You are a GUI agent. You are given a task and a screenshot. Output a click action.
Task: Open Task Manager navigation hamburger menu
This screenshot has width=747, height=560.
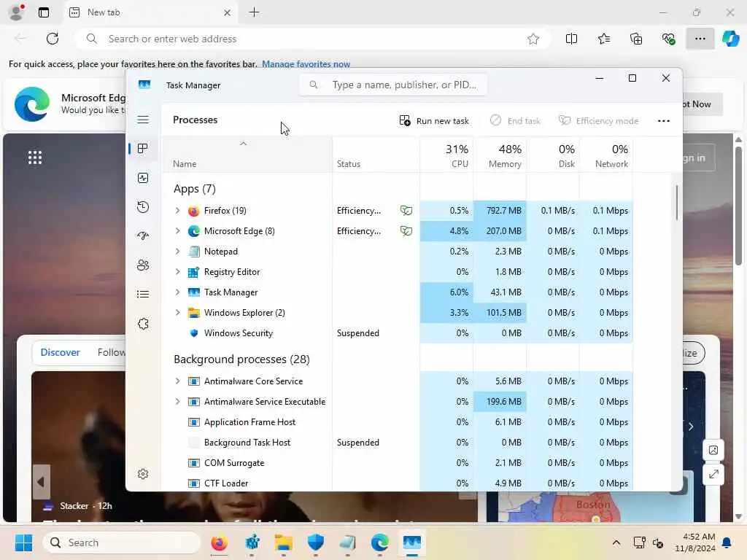143,120
